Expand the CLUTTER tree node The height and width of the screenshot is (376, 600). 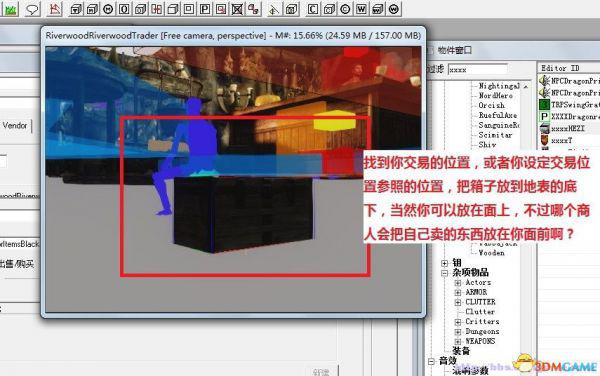coord(458,302)
